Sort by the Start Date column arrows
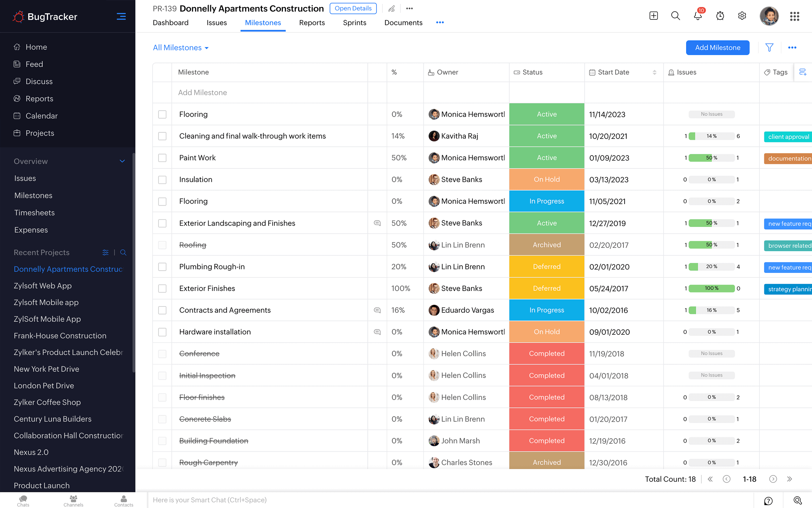Viewport: 812px width, 508px height. point(654,72)
